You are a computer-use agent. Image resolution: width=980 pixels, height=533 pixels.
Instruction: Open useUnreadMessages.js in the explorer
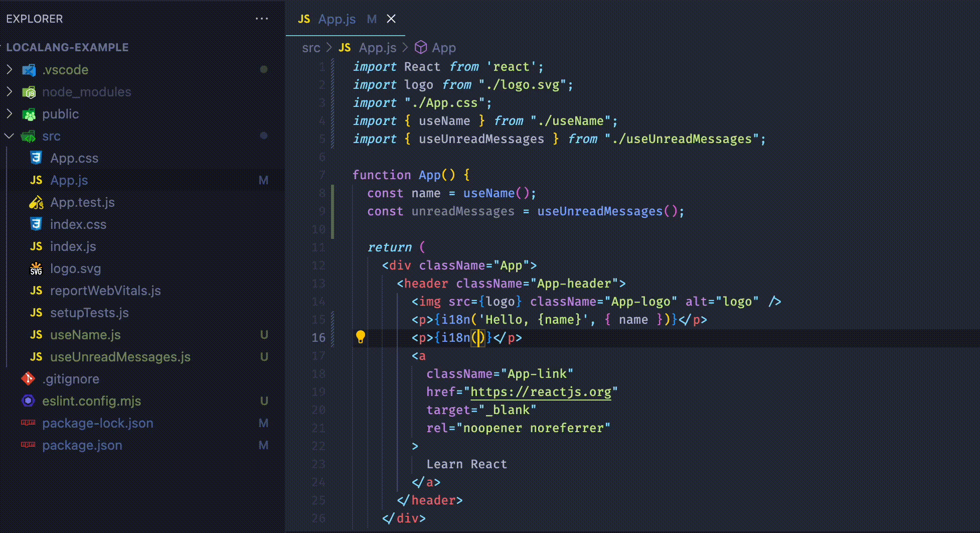120,357
